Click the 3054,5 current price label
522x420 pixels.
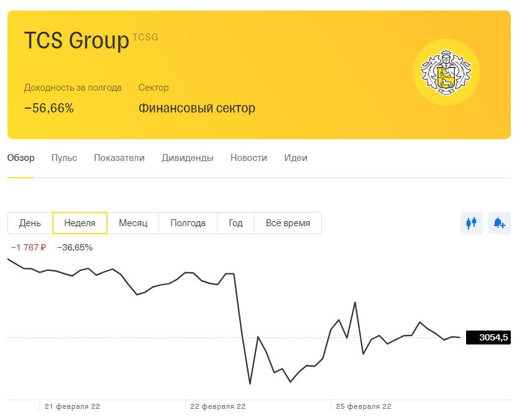(488, 337)
